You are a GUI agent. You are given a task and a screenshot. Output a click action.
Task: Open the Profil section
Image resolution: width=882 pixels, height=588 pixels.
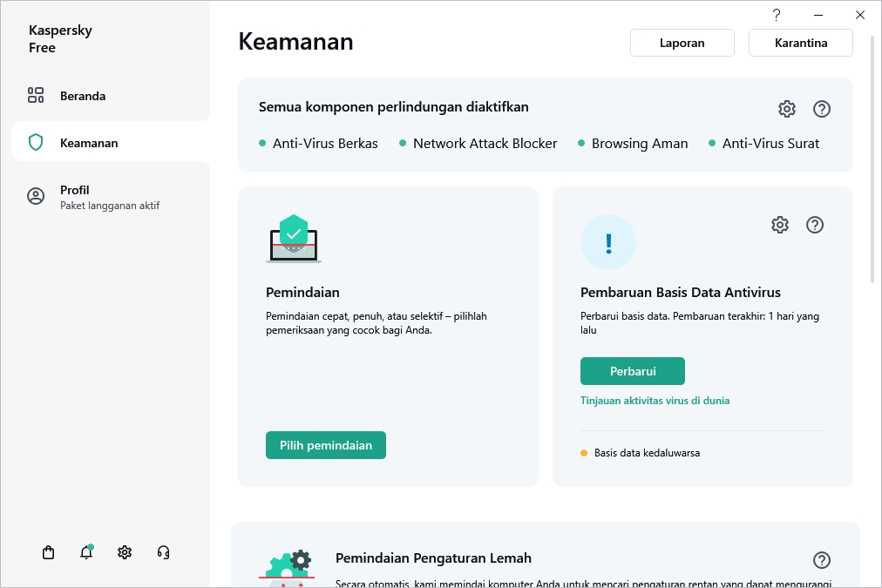pyautogui.click(x=74, y=190)
